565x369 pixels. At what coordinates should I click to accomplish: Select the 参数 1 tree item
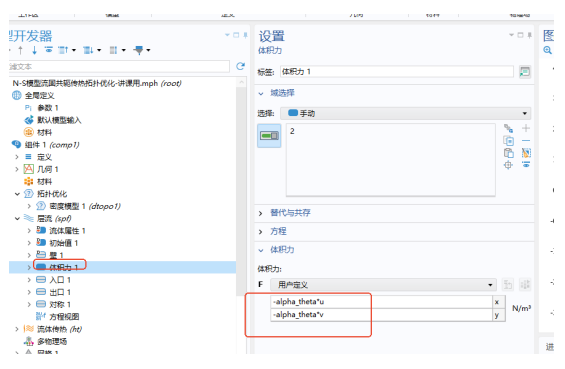pyautogui.click(x=48, y=108)
